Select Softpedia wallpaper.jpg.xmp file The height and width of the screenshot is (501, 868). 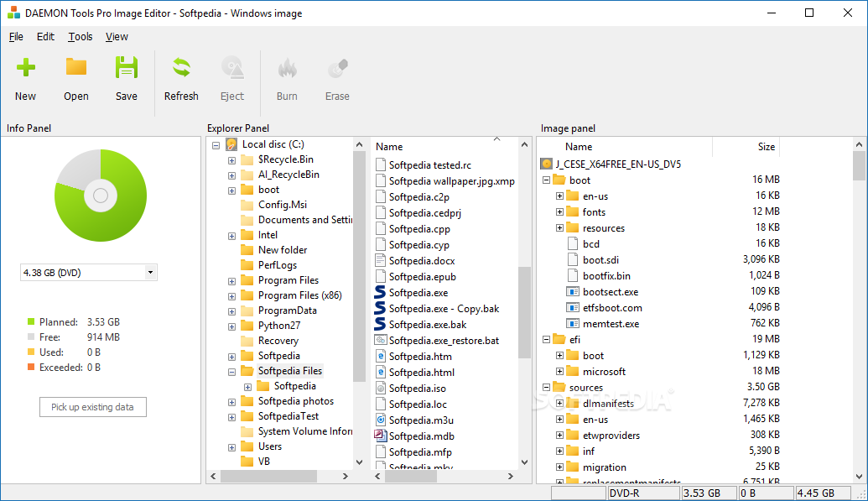click(452, 180)
